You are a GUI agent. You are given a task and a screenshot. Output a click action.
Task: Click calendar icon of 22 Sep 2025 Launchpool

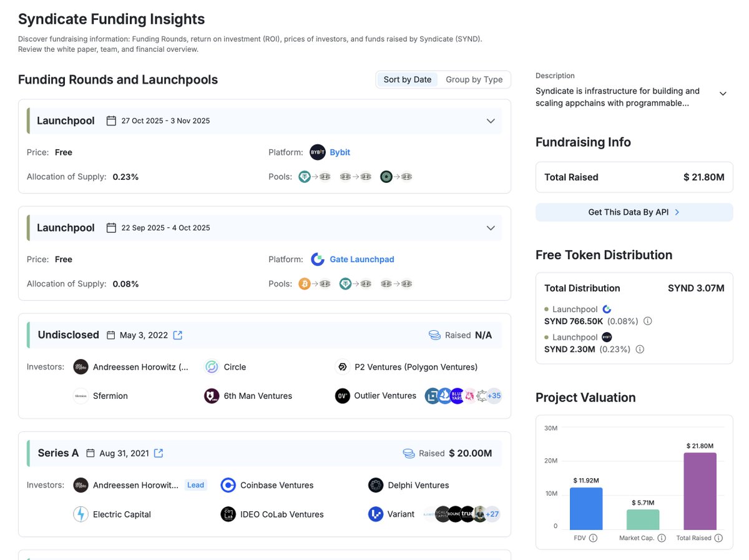click(111, 228)
